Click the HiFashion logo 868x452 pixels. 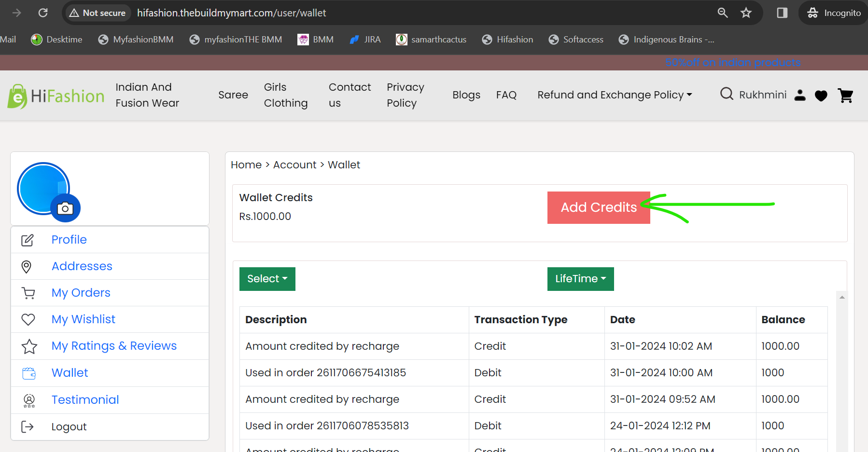[56, 96]
